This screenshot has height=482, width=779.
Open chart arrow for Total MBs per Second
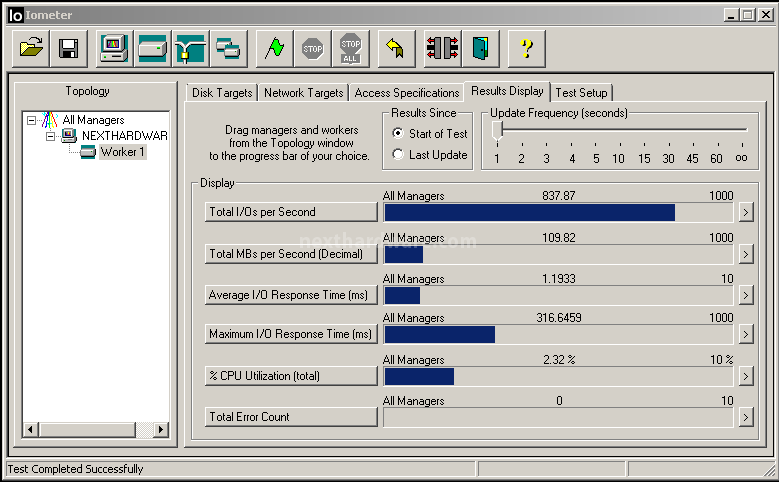point(746,254)
